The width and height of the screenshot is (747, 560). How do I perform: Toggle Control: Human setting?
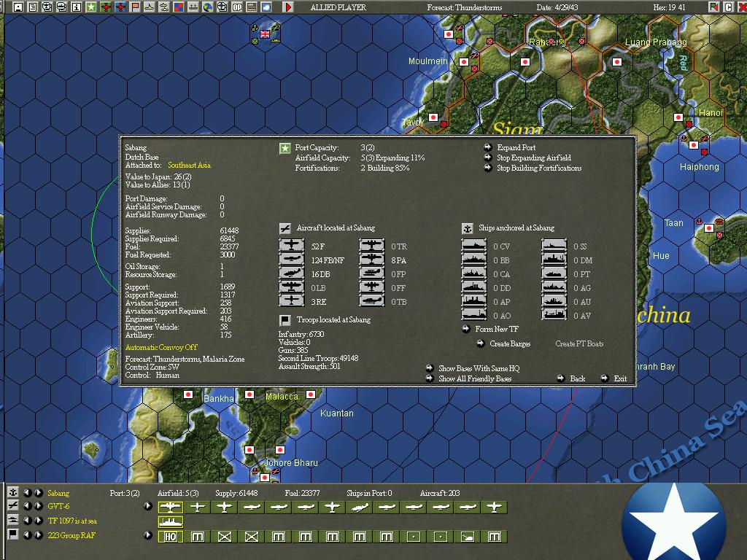[152, 376]
